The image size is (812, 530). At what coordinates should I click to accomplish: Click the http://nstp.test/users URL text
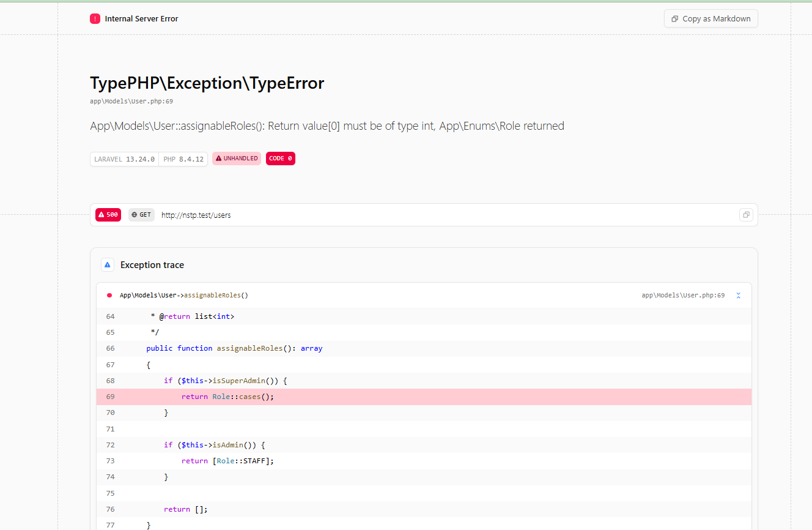[x=196, y=215]
